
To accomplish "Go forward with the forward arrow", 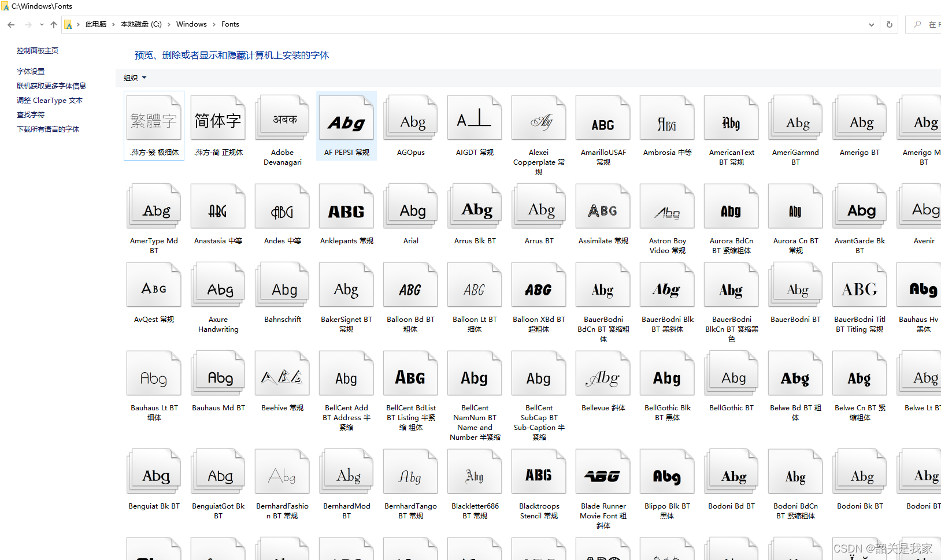I will [28, 25].
